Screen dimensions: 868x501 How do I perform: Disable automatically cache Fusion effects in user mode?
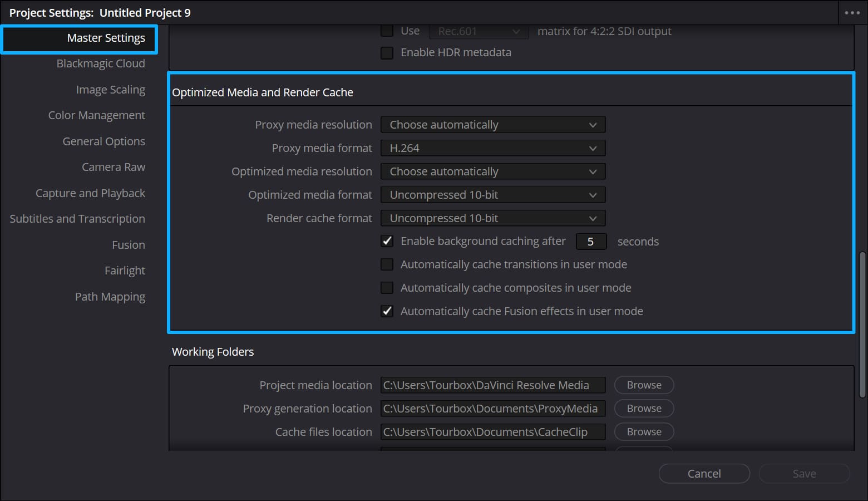pyautogui.click(x=387, y=311)
